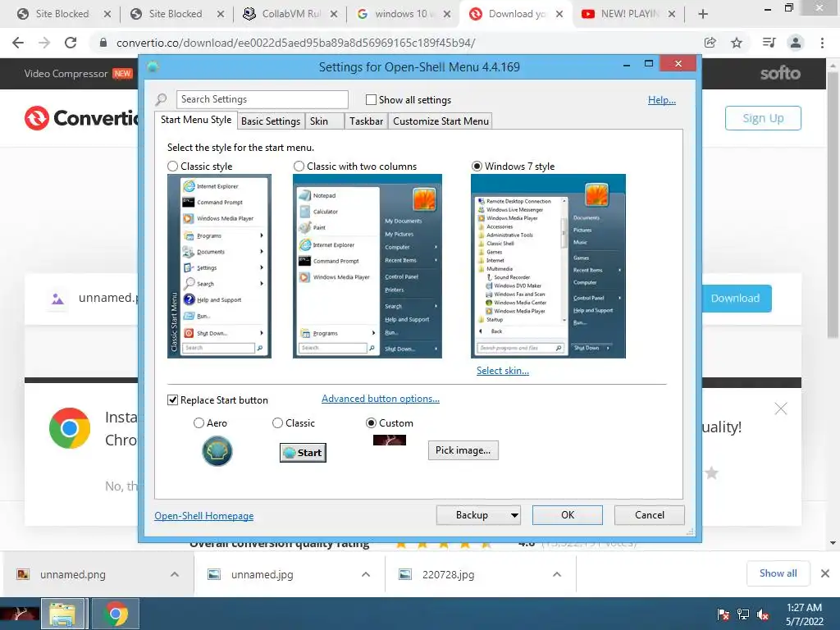Switch to the windows 10 Google tab
Screen dimensions: 840x630
point(404,14)
